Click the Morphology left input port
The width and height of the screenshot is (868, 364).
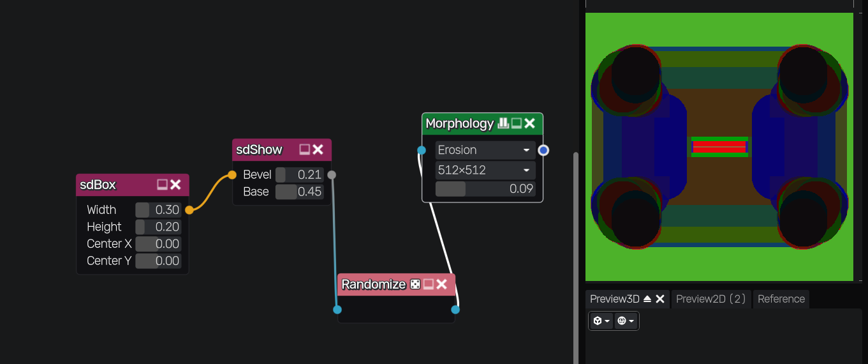pyautogui.click(x=422, y=150)
